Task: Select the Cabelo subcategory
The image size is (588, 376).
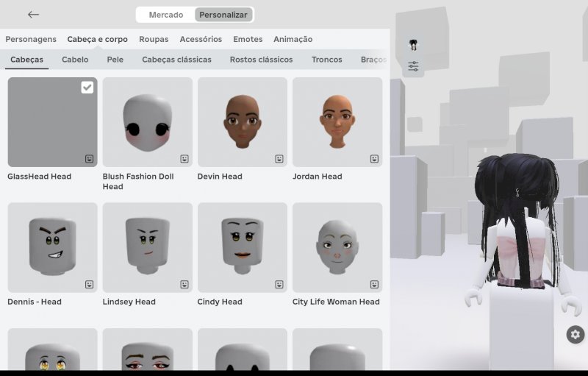Action: point(75,60)
